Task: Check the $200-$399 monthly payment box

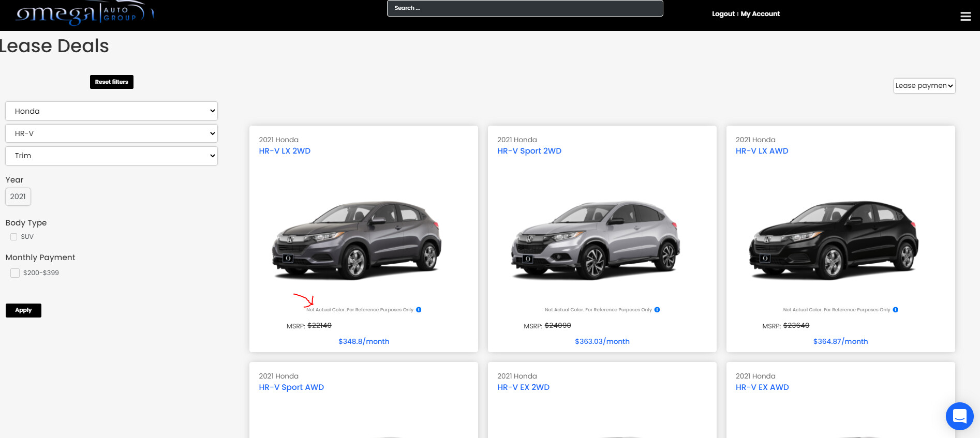Action: tap(15, 273)
